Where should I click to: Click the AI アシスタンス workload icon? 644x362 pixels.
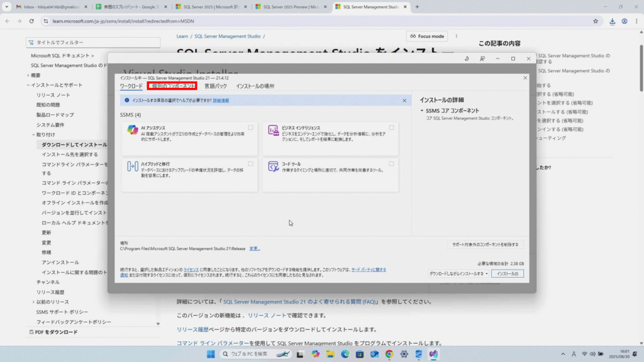[132, 130]
